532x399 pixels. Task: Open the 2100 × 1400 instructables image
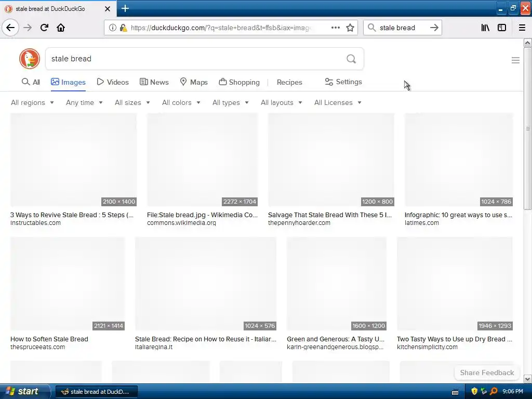pos(73,160)
